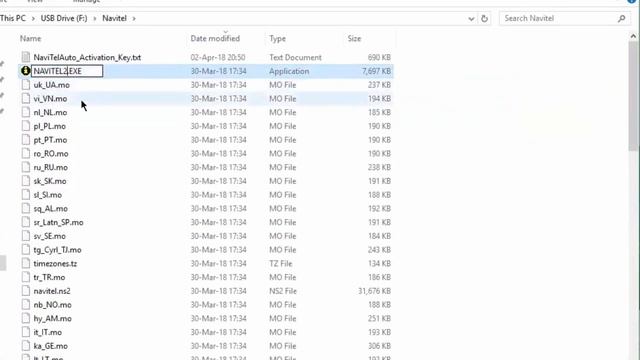Go to This PC in breadcrumb
The height and width of the screenshot is (360, 640).
coord(13,18)
